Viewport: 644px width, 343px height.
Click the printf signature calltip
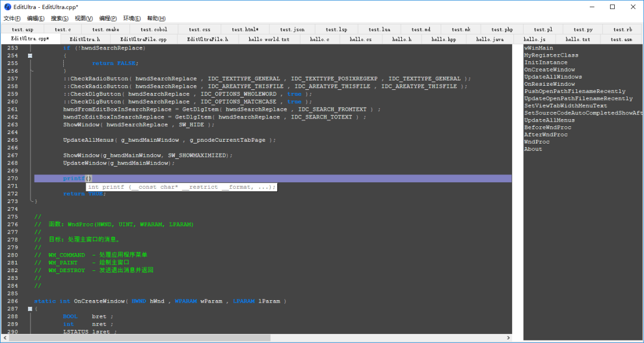(x=181, y=187)
